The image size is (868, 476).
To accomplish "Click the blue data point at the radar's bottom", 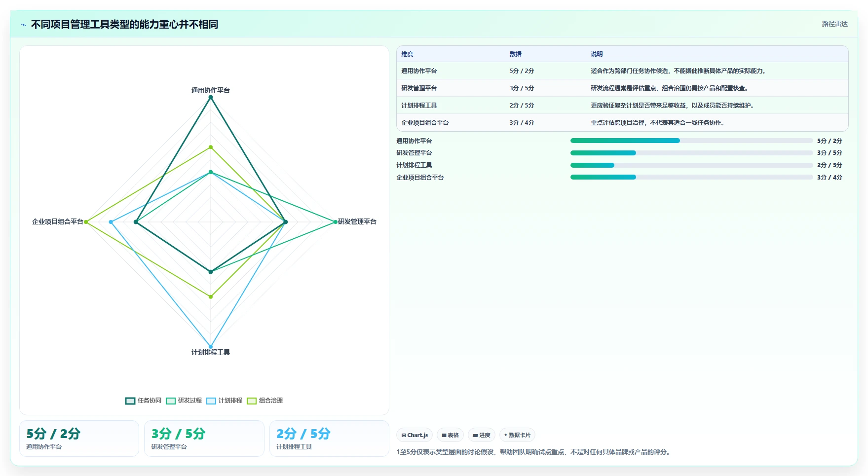I will 211,347.
